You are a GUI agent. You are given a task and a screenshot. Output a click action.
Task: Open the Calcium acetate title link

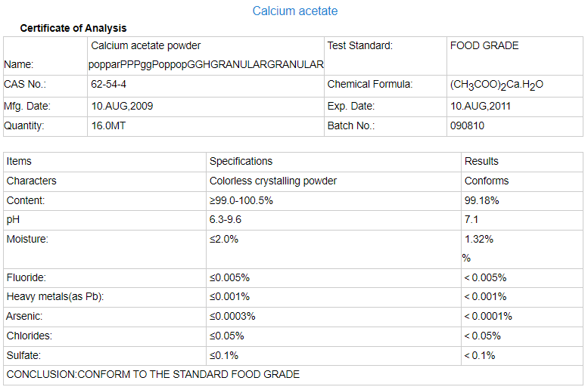(295, 11)
